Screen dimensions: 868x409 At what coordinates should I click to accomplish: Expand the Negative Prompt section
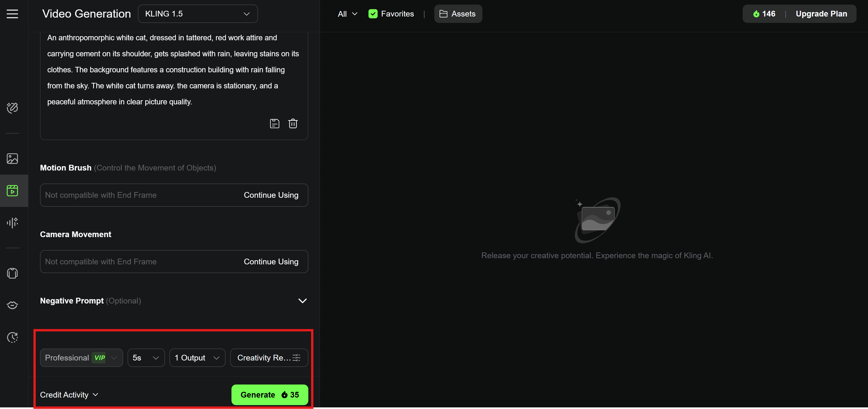click(302, 301)
